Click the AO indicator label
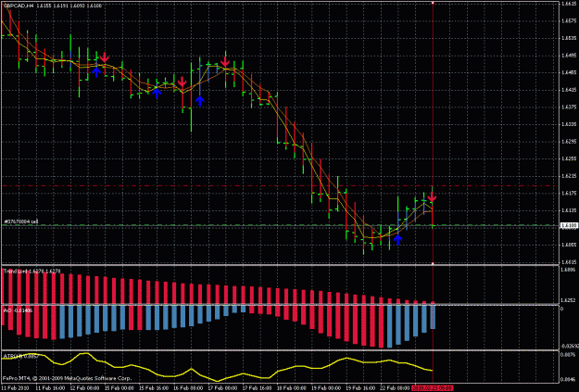This screenshot has height=392, width=579. pos(18,310)
